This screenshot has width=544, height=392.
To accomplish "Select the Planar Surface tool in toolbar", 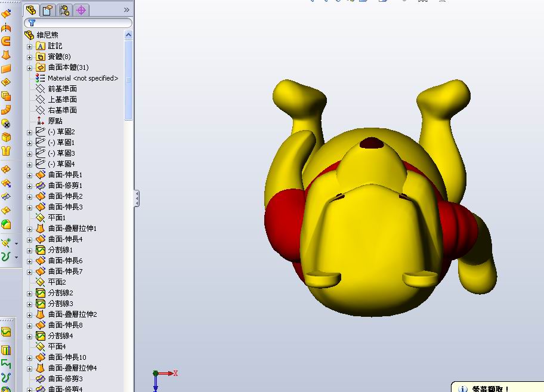I will [x=6, y=69].
